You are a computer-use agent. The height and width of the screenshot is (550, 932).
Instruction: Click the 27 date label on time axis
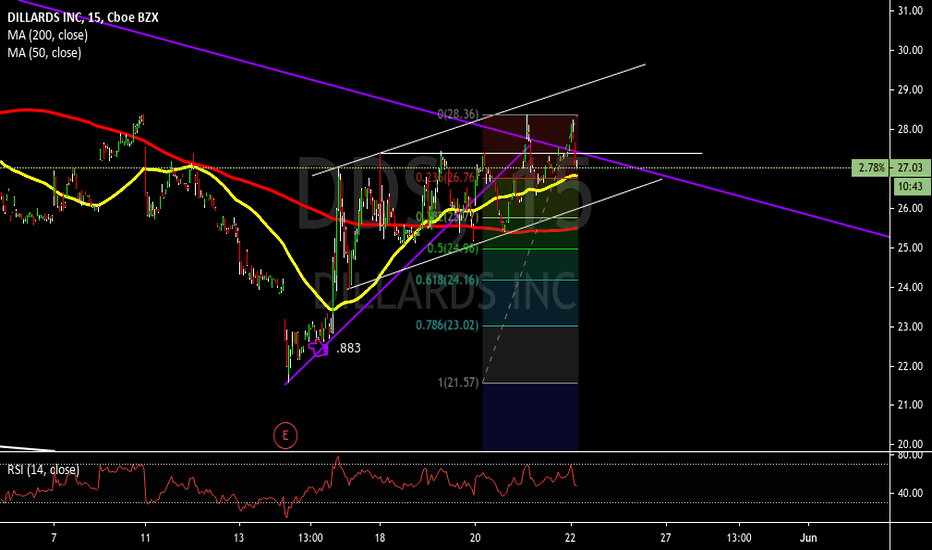point(665,538)
